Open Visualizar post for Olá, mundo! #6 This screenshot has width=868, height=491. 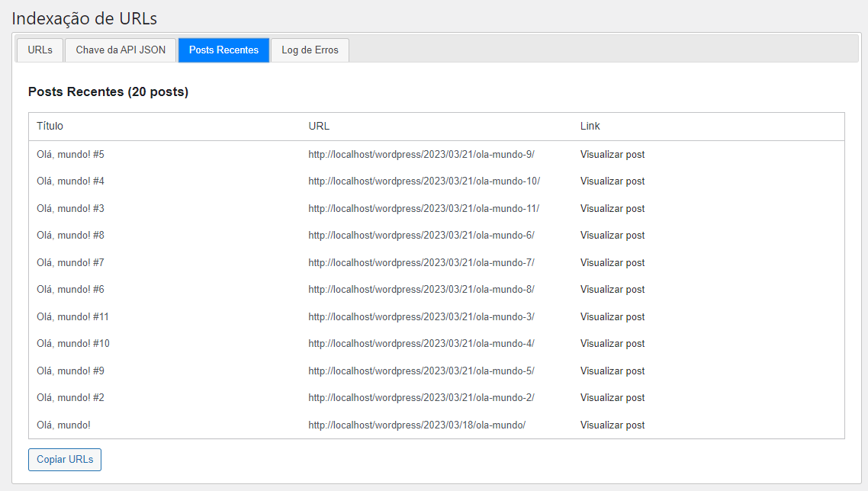coord(612,290)
